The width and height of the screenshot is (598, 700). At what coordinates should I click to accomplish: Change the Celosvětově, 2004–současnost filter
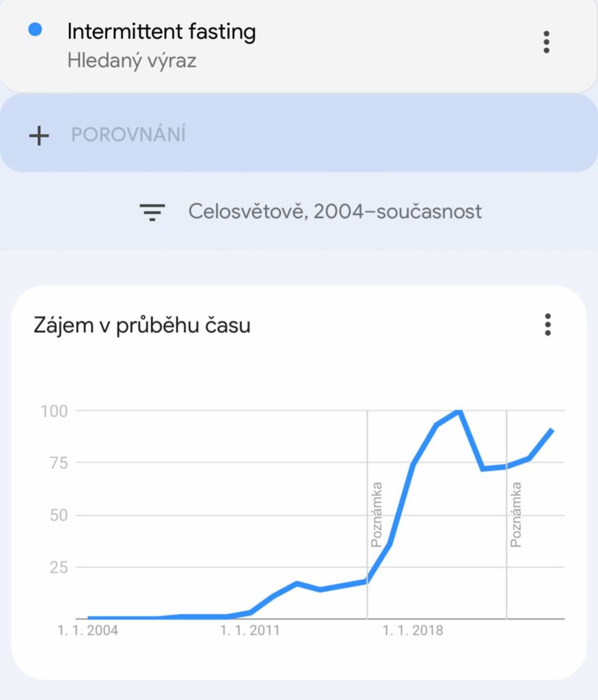335,212
